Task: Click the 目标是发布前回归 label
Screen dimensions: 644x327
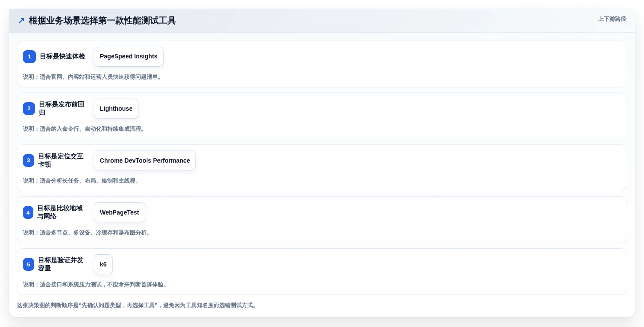Action: [x=62, y=109]
